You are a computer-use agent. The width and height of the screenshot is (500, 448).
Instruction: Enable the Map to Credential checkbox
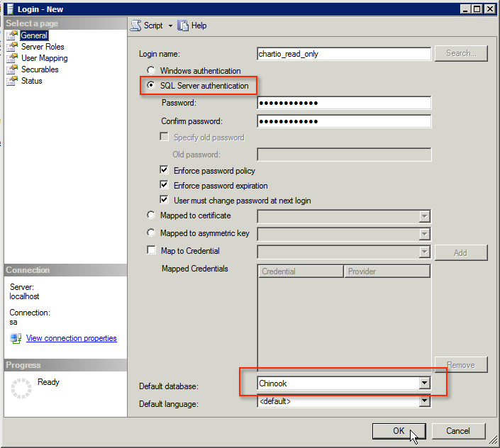coord(151,251)
